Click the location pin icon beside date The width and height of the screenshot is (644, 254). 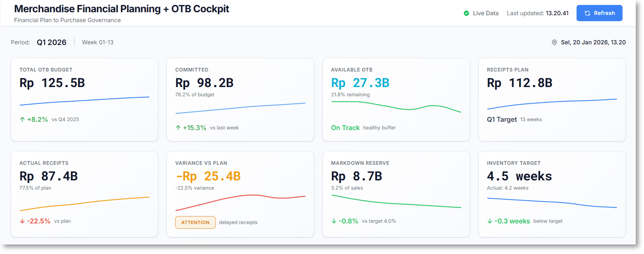click(554, 43)
